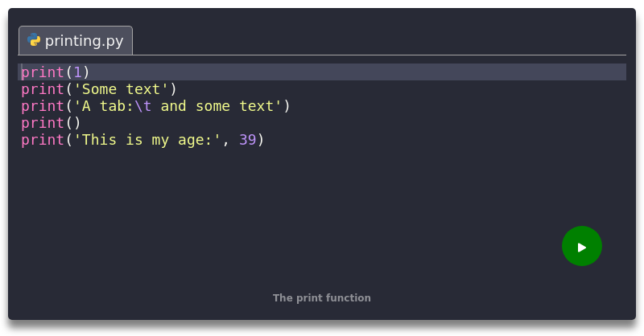Place cursor on the empty print() line

[x=52, y=123]
